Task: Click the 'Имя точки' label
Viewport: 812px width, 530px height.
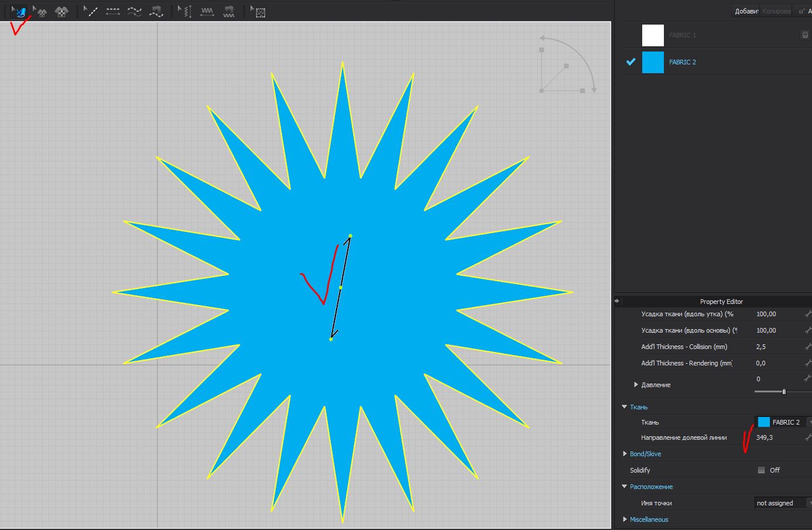Action: click(656, 503)
